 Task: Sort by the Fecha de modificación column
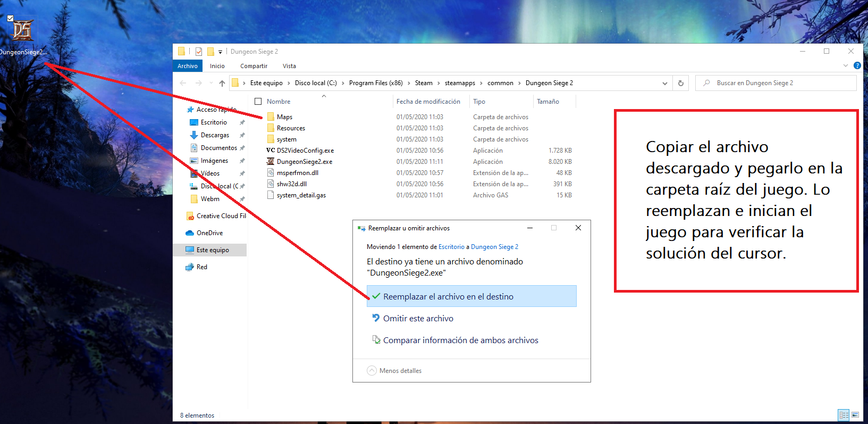click(x=428, y=101)
